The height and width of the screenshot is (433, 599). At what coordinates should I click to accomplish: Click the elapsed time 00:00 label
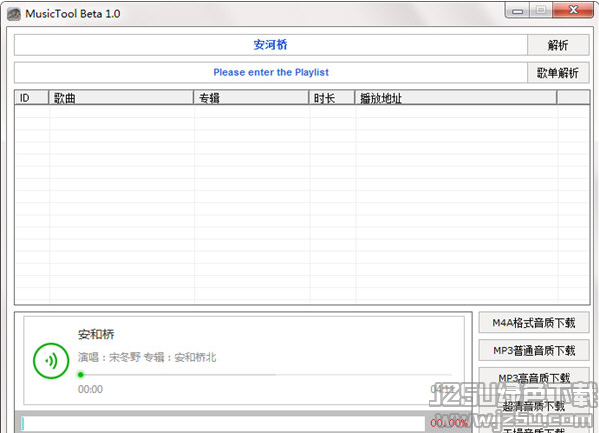[x=90, y=389]
